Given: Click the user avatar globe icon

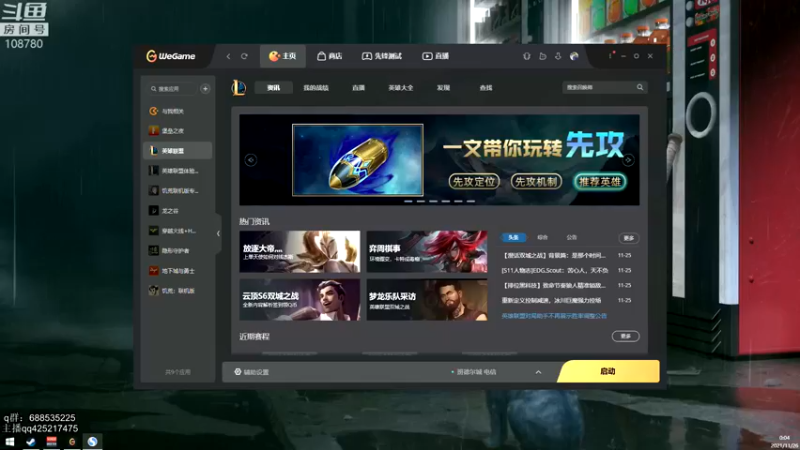Looking at the screenshot, I should (x=574, y=56).
